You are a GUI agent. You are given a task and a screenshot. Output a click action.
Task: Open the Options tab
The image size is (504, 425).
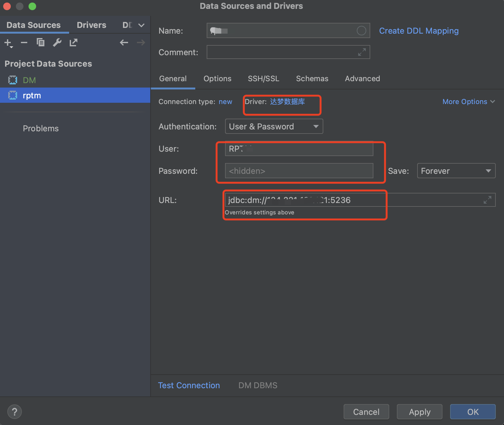point(217,79)
